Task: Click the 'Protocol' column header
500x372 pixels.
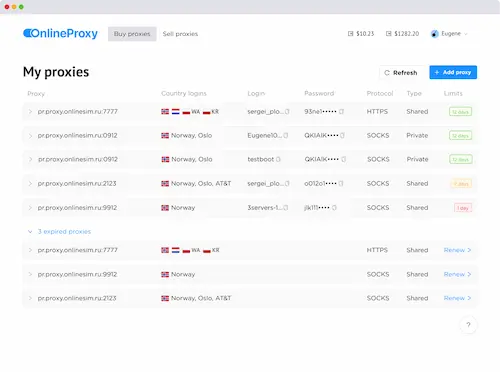Action: [380, 93]
